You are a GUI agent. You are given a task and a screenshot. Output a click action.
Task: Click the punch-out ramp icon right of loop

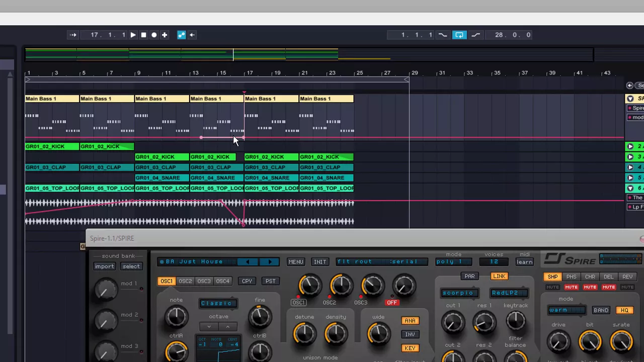pos(475,35)
